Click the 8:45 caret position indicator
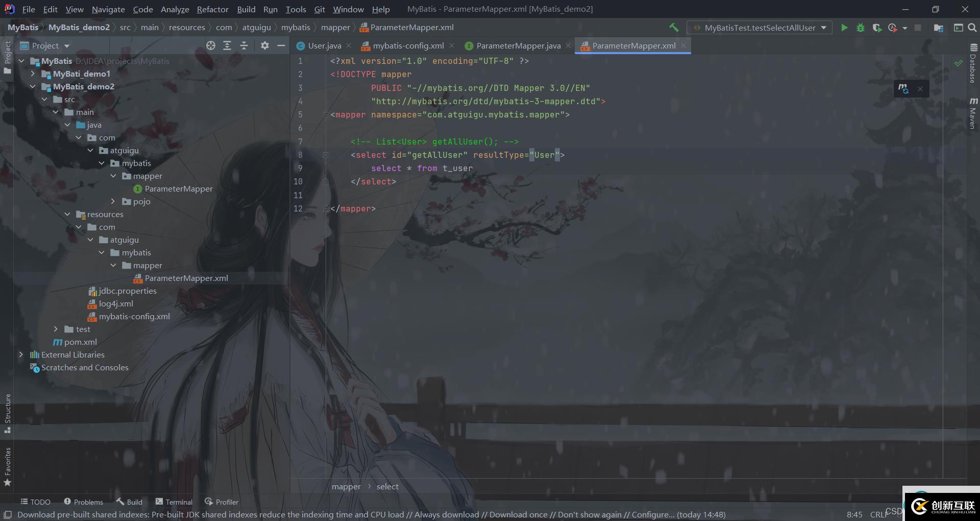The height and width of the screenshot is (521, 980). (854, 514)
